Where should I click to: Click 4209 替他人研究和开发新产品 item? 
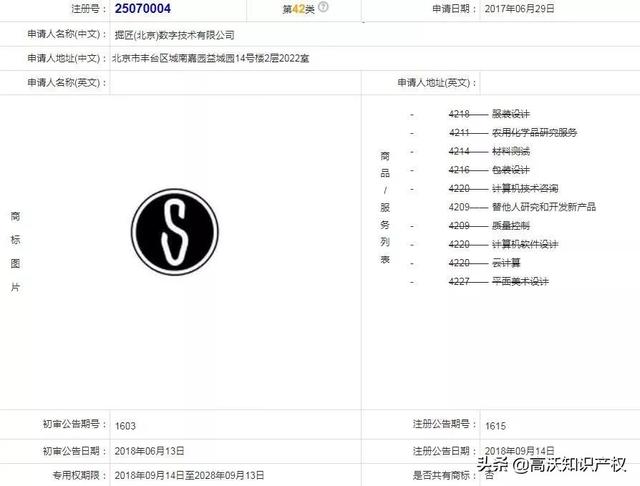point(522,207)
